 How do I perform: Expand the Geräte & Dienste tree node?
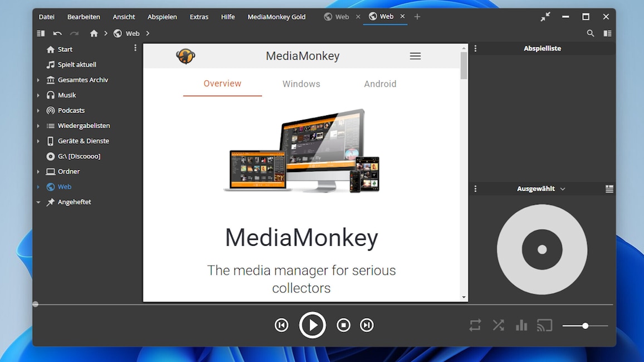point(38,141)
